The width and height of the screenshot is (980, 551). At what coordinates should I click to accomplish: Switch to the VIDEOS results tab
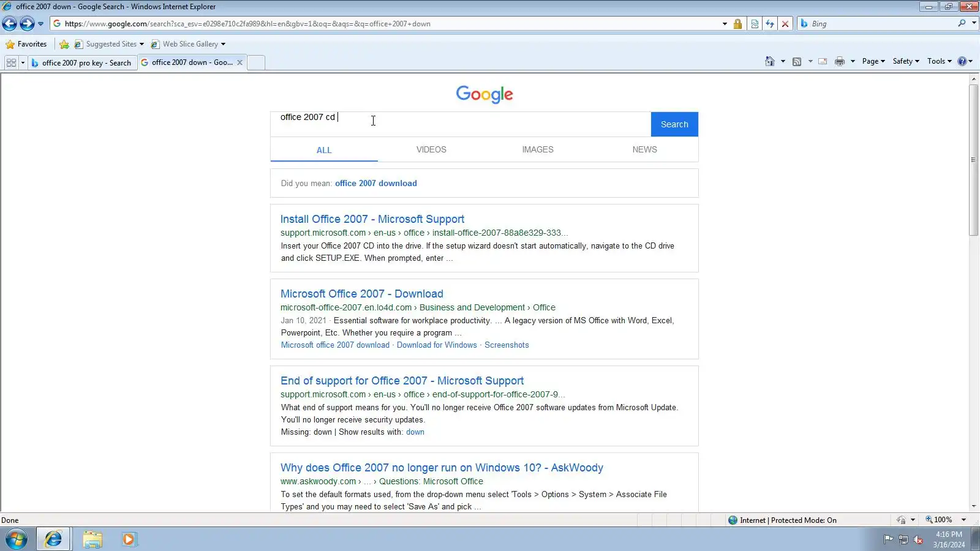pyautogui.click(x=431, y=149)
